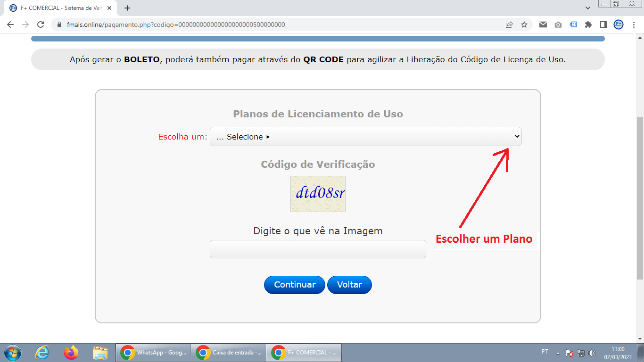Open File Explorer from taskbar
644x362 pixels.
(x=100, y=353)
